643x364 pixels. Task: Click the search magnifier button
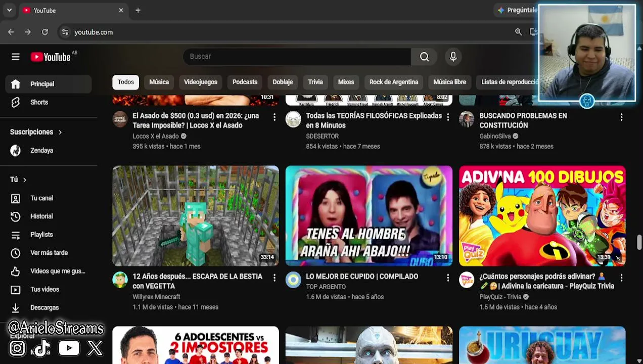pos(425,57)
